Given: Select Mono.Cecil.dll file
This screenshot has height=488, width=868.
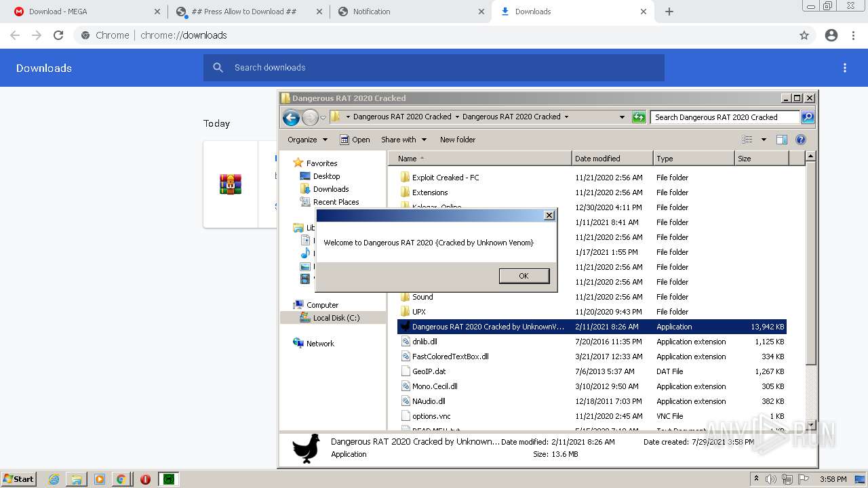Looking at the screenshot, I should (435, 386).
